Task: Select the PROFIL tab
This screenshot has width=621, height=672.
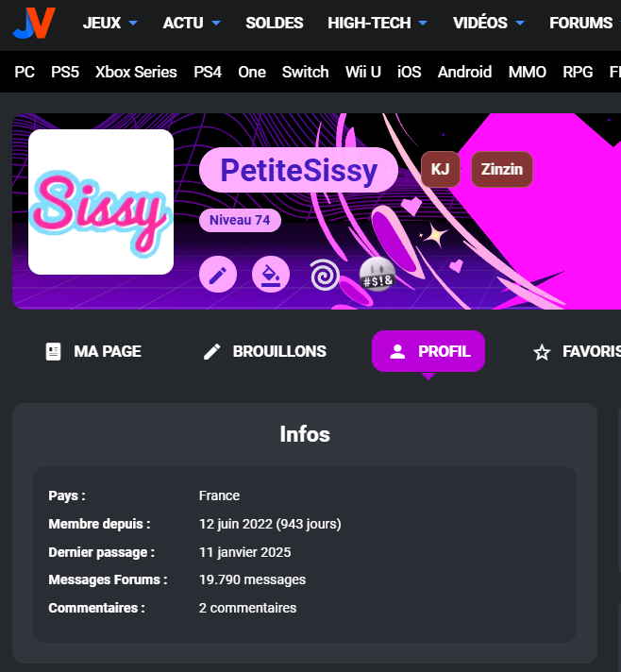Action: tap(428, 351)
